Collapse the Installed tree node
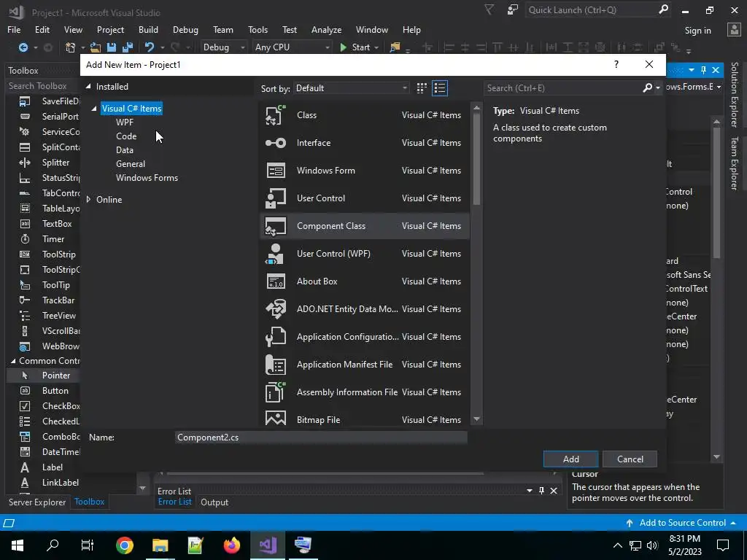Screen dimensions: 747x560 click(x=88, y=87)
